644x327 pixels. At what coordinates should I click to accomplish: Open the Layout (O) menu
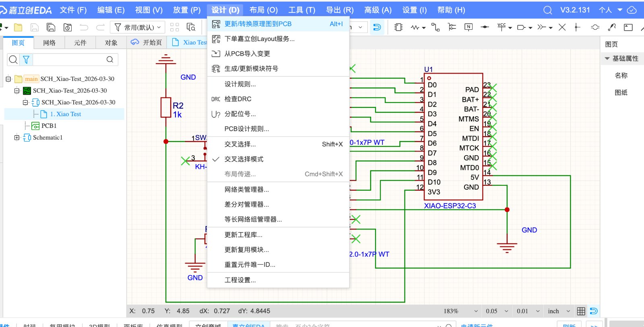pos(264,10)
